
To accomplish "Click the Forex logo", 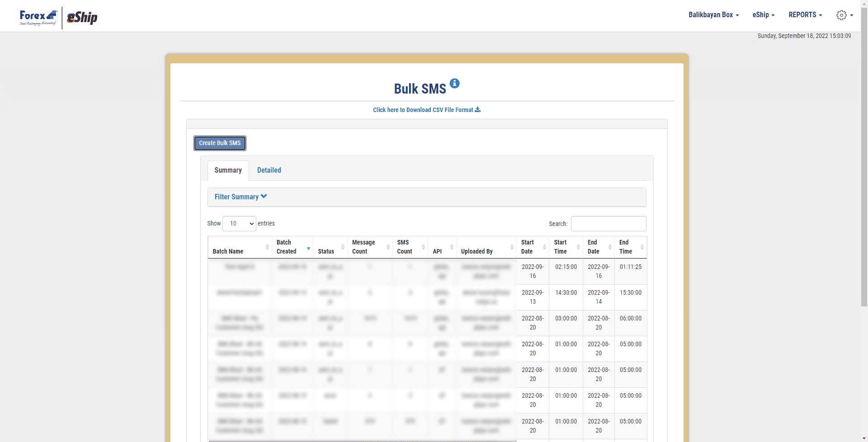I will click(38, 17).
